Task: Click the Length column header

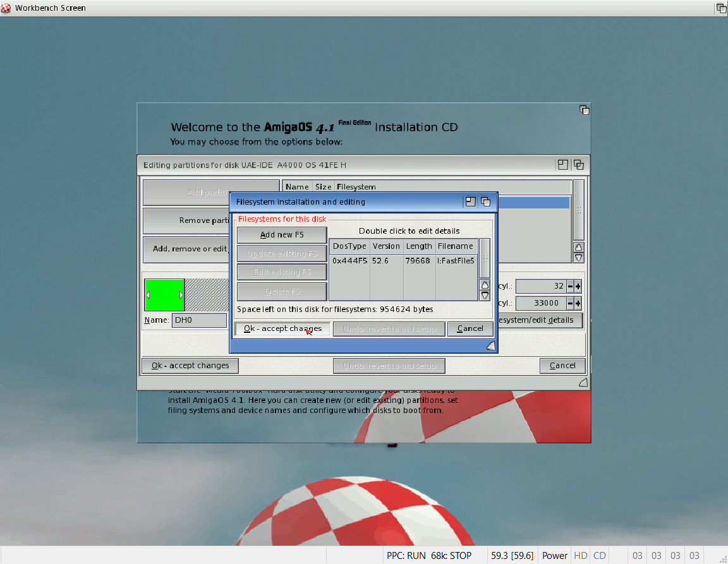Action: (x=419, y=246)
